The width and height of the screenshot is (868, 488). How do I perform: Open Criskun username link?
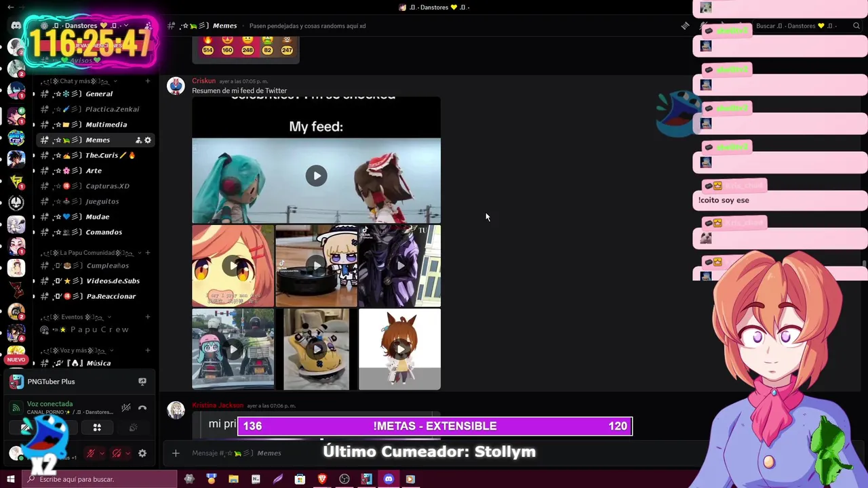203,81
